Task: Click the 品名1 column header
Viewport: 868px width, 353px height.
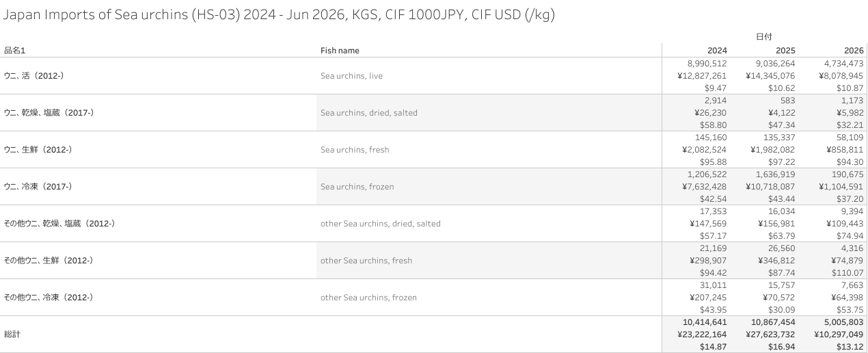Action: pyautogui.click(x=14, y=51)
